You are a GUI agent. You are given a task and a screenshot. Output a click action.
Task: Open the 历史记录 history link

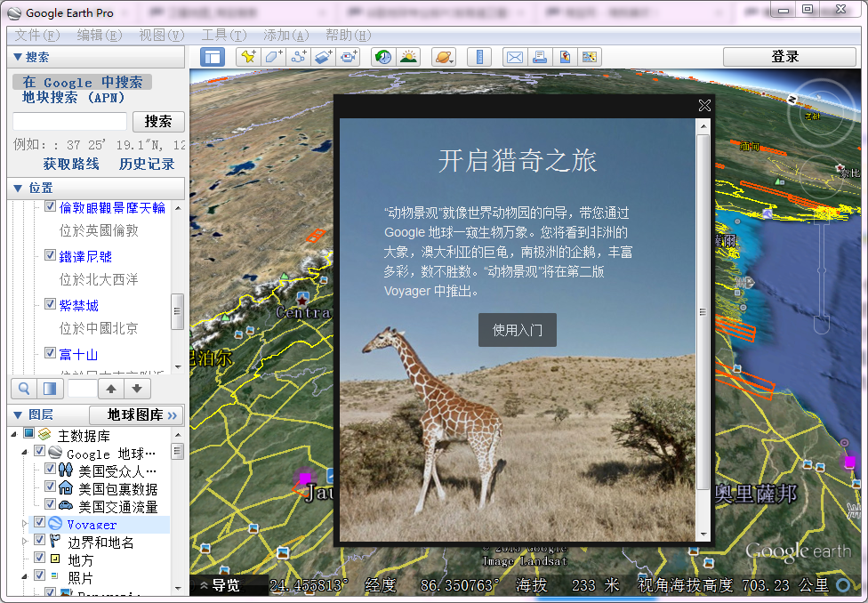click(x=147, y=164)
